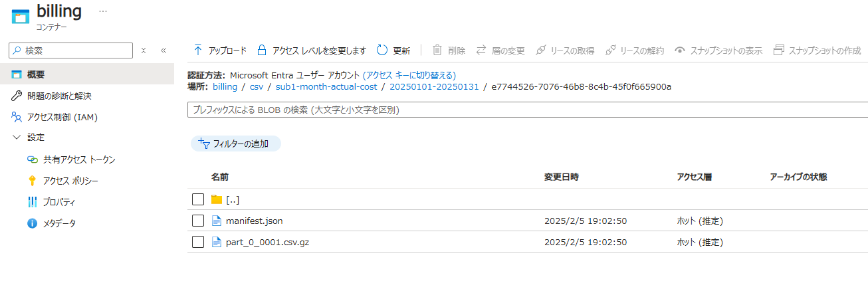Sort by the アーカイブの状態 column header
Image resolution: width=868 pixels, height=301 pixels.
798,177
